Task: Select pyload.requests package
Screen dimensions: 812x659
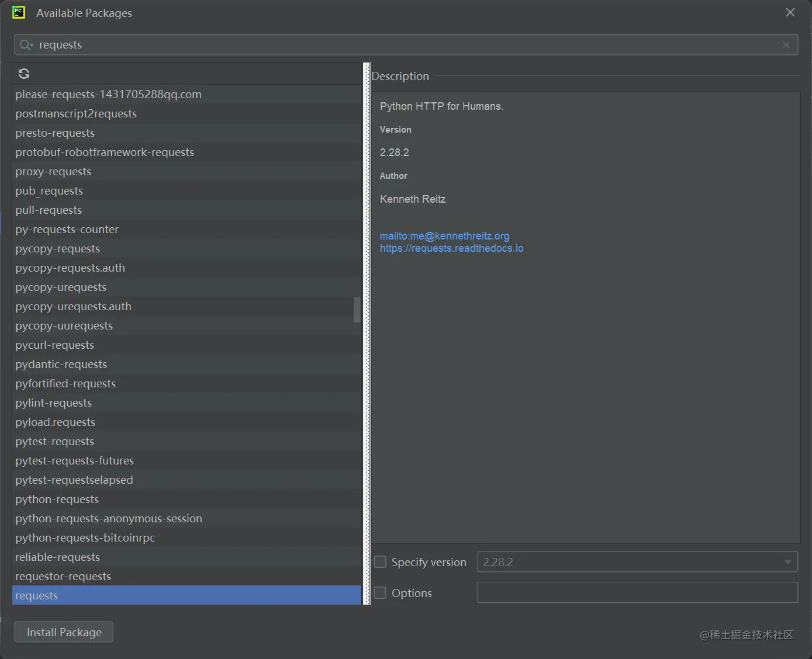Action: [x=187, y=422]
